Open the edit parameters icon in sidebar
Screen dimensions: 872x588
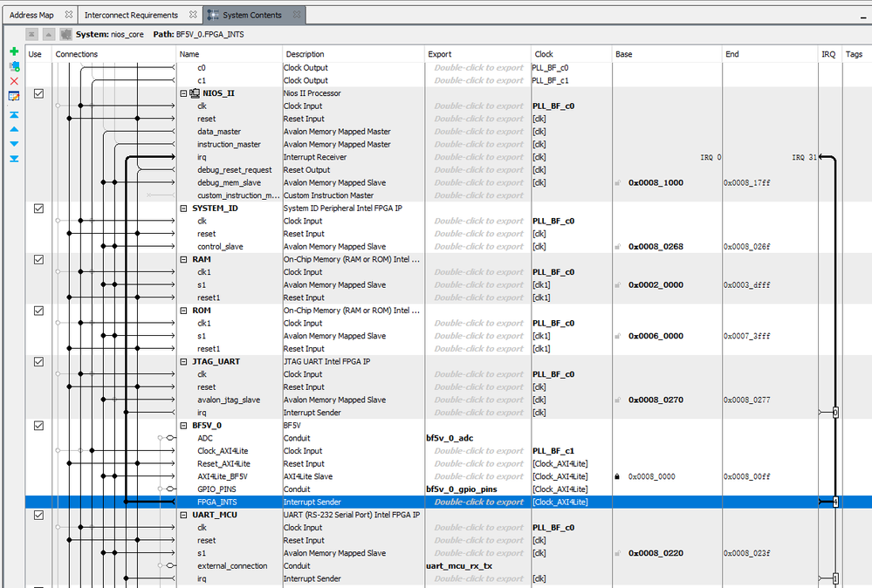point(14,95)
